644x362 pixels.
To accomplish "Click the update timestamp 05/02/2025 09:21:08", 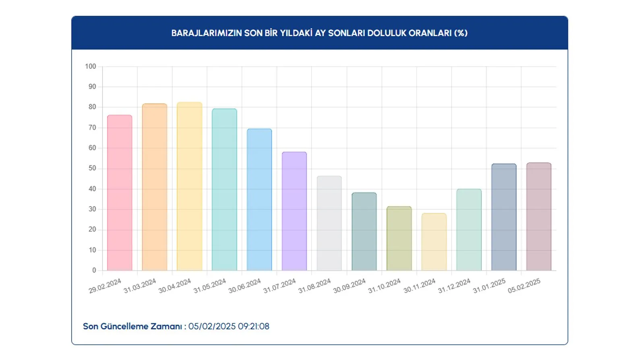I will [229, 326].
